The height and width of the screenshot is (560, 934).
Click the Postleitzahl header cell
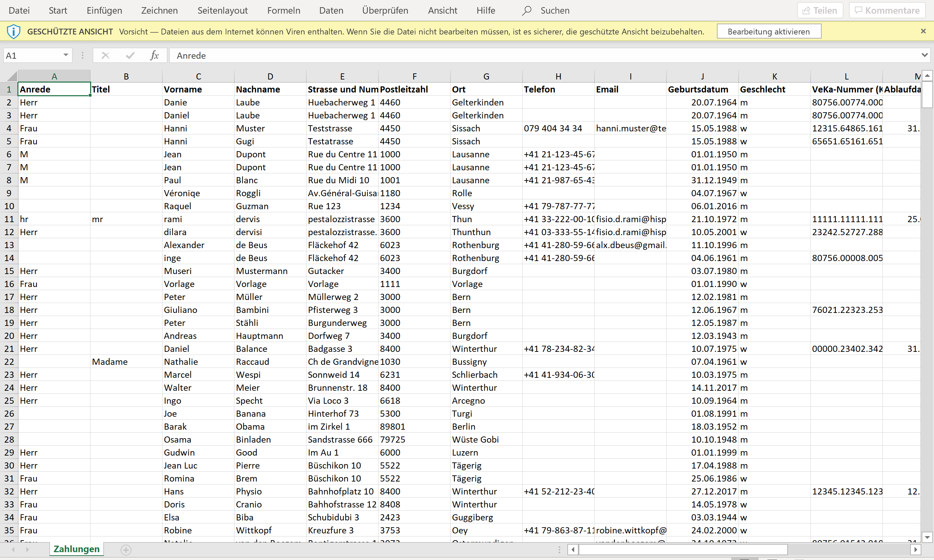414,89
